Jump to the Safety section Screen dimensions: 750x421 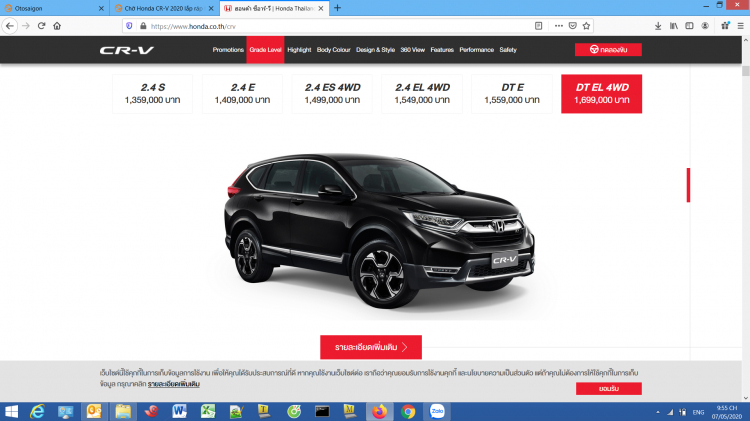tap(508, 50)
